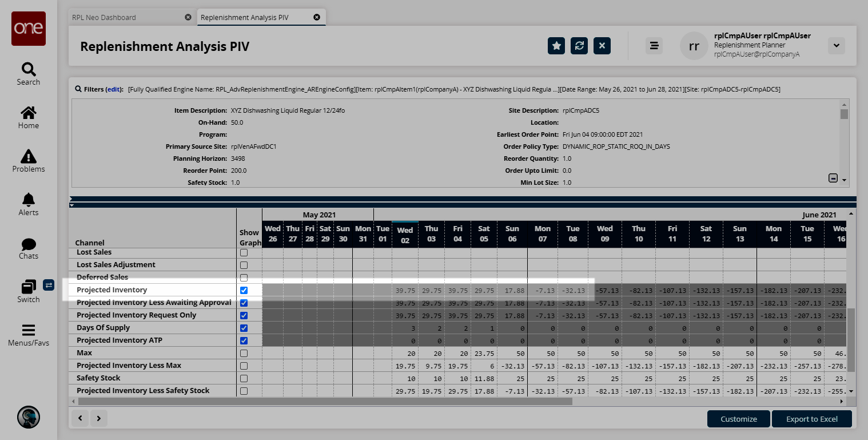Image resolution: width=868 pixels, height=440 pixels.
Task: Expand the user profile dropdown arrow
Action: [836, 46]
